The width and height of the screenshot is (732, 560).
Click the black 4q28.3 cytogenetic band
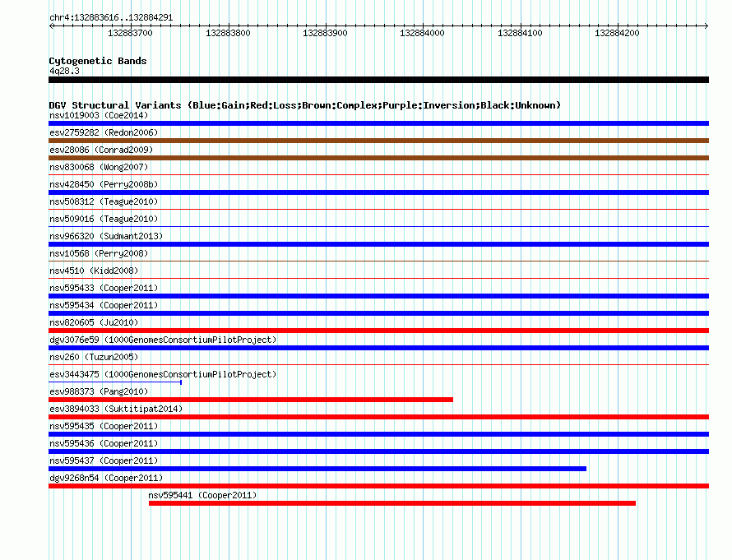click(x=378, y=80)
